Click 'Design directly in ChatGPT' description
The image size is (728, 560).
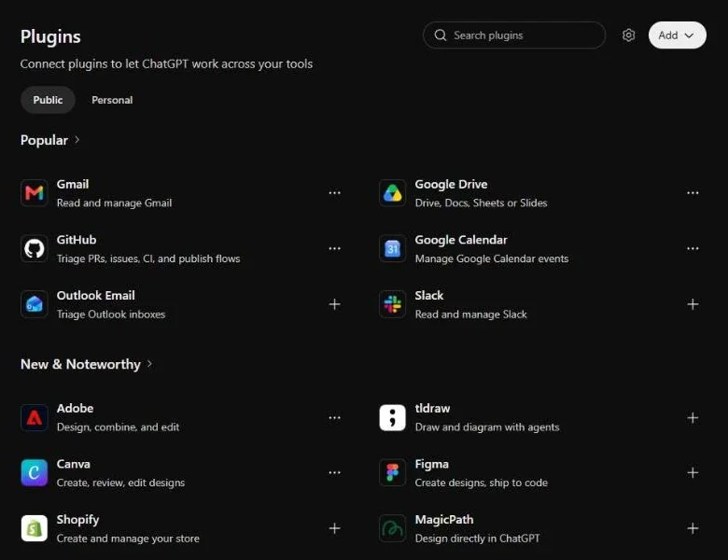(477, 539)
